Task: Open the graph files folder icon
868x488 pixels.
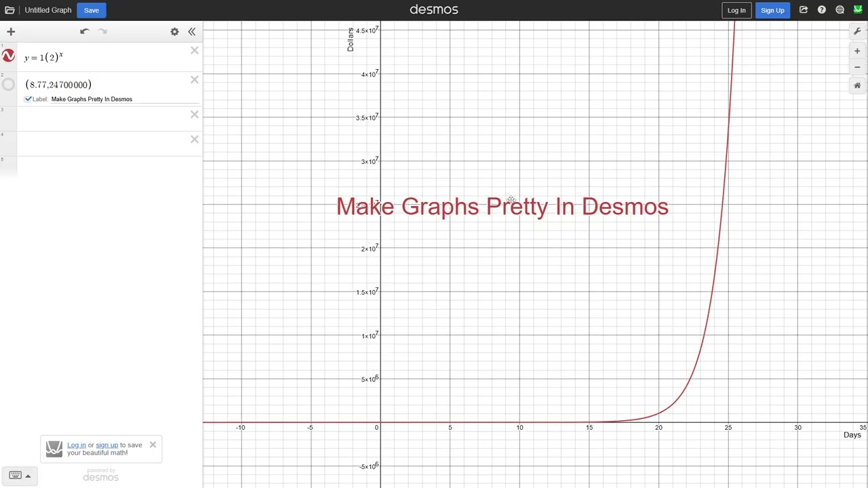Action: (9, 10)
